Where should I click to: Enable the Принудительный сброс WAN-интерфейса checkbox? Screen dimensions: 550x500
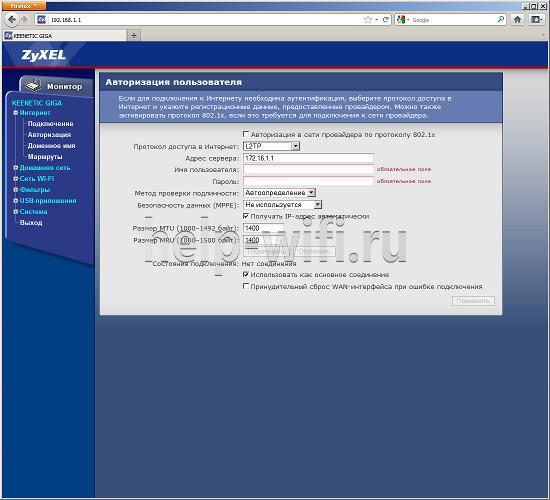[x=246, y=286]
